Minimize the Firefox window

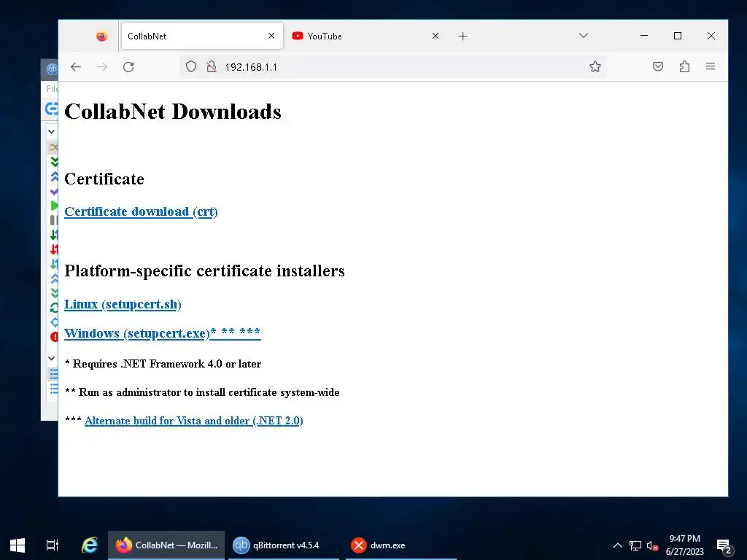644,36
